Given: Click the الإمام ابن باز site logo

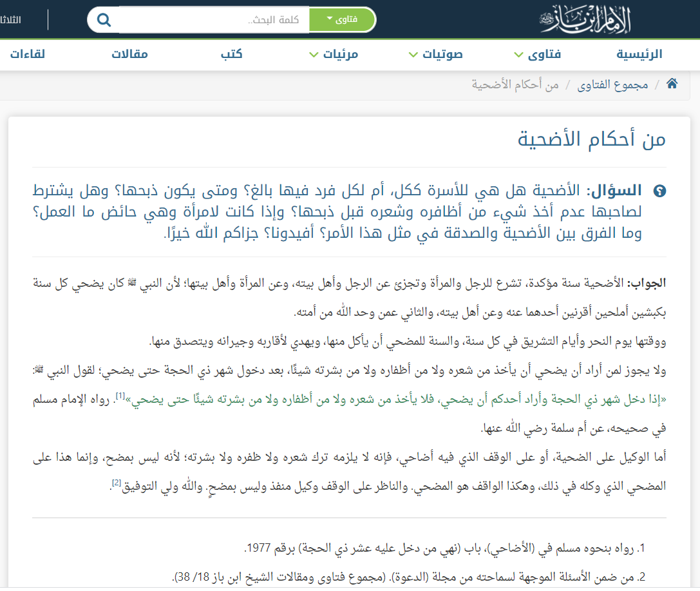Looking at the screenshot, I should (585, 19).
